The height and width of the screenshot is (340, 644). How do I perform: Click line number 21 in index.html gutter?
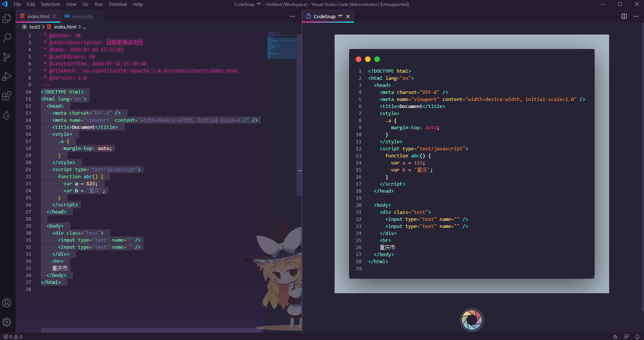28,169
